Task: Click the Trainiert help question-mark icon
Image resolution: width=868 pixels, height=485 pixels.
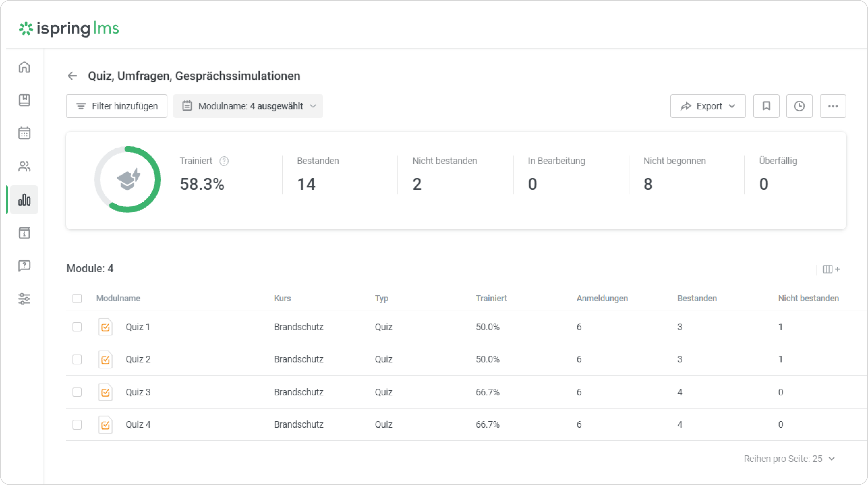Action: coord(224,161)
